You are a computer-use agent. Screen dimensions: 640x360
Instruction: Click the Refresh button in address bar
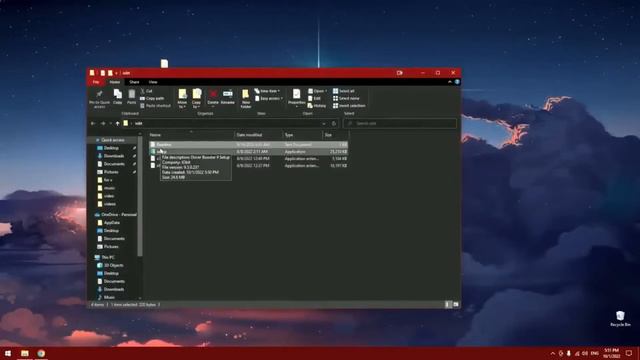pos(333,123)
